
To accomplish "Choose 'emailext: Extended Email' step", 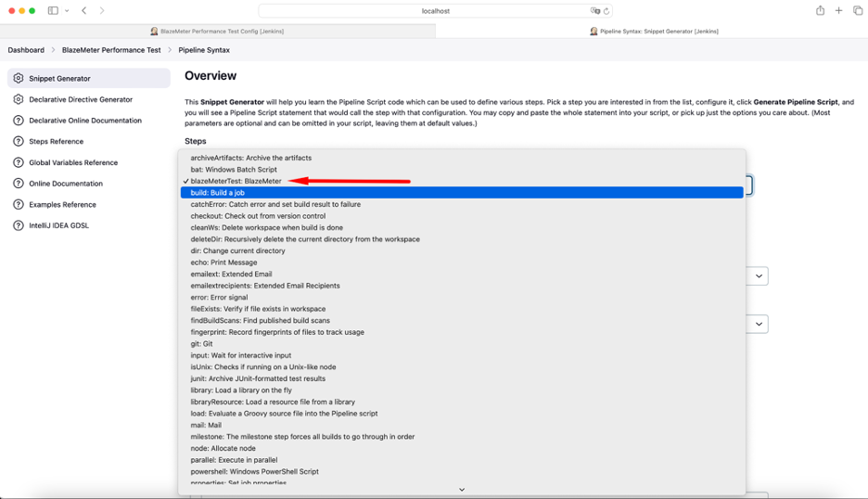I will click(x=462, y=275).
